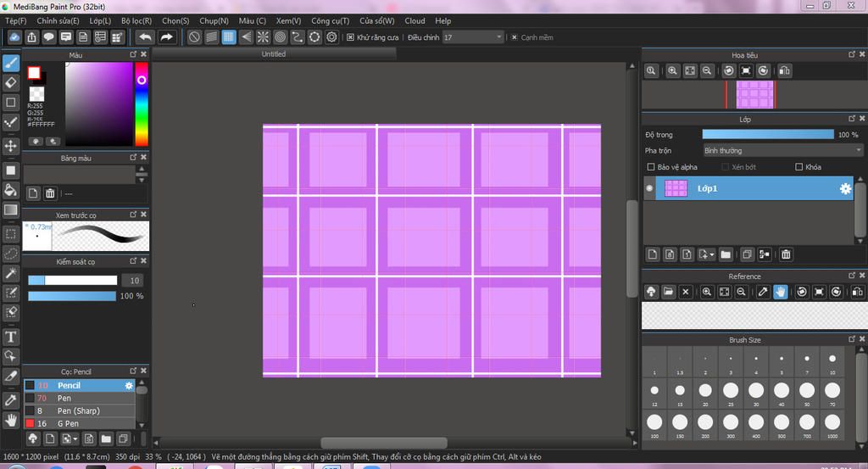868x469 pixels.
Task: Undock the Màu color panel
Action: point(133,54)
